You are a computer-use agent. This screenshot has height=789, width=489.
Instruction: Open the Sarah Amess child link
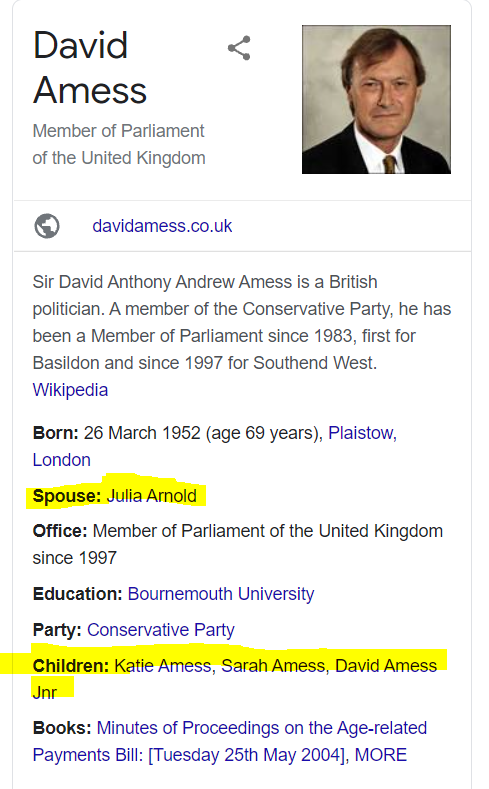pos(273,666)
